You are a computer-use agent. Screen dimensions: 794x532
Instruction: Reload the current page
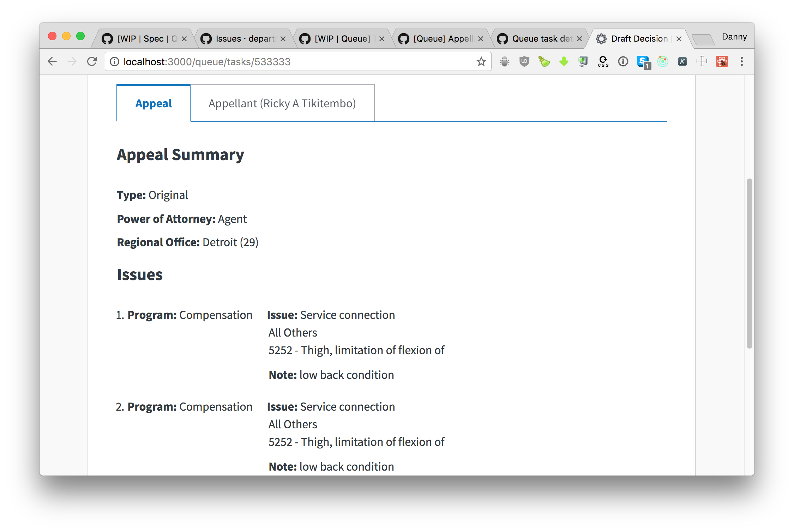point(92,61)
